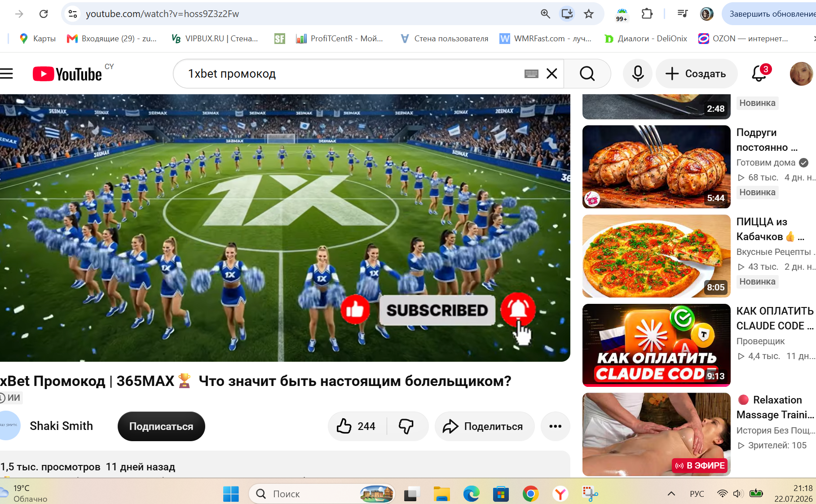
Task: Open the video titled ПИЦЦА из Кабачков
Action: tap(770, 229)
